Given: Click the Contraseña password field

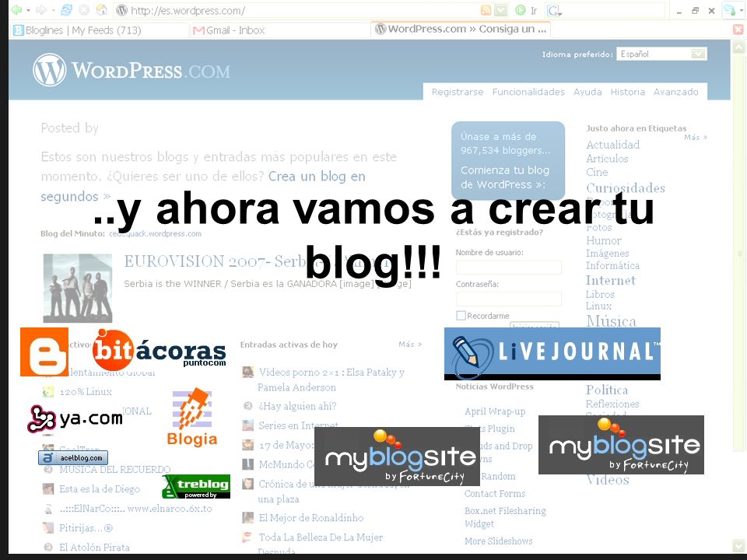Looking at the screenshot, I should (x=508, y=299).
